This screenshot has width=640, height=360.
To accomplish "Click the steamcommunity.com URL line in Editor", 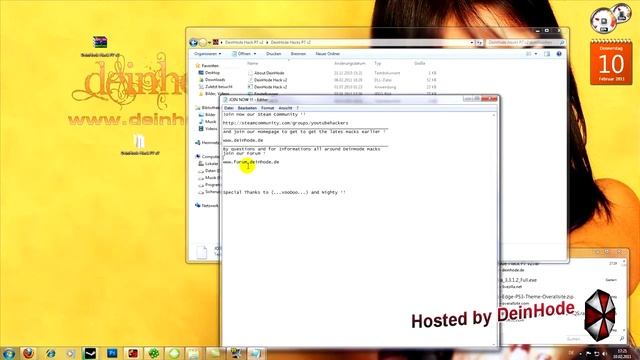I will (x=285, y=123).
